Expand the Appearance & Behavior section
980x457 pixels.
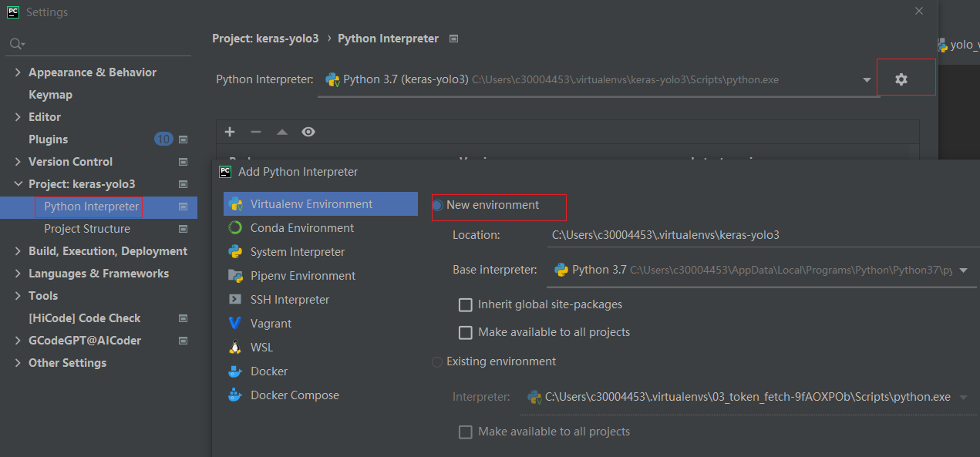[x=18, y=72]
